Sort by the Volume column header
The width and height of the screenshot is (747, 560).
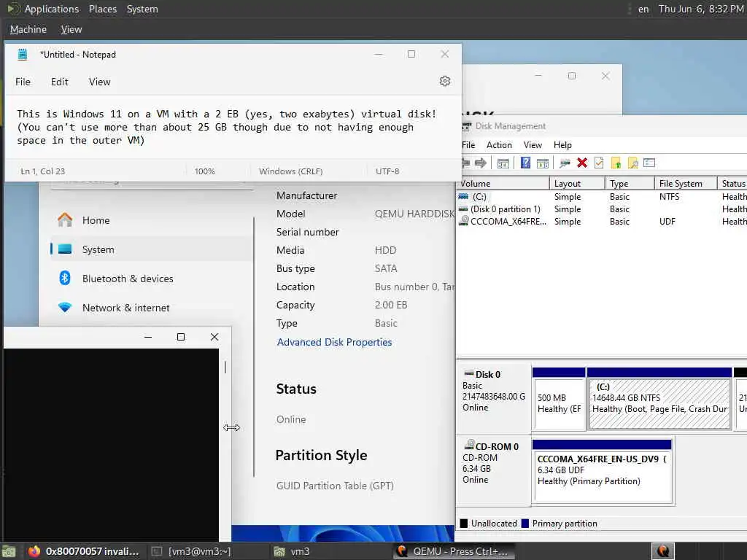pos(503,183)
